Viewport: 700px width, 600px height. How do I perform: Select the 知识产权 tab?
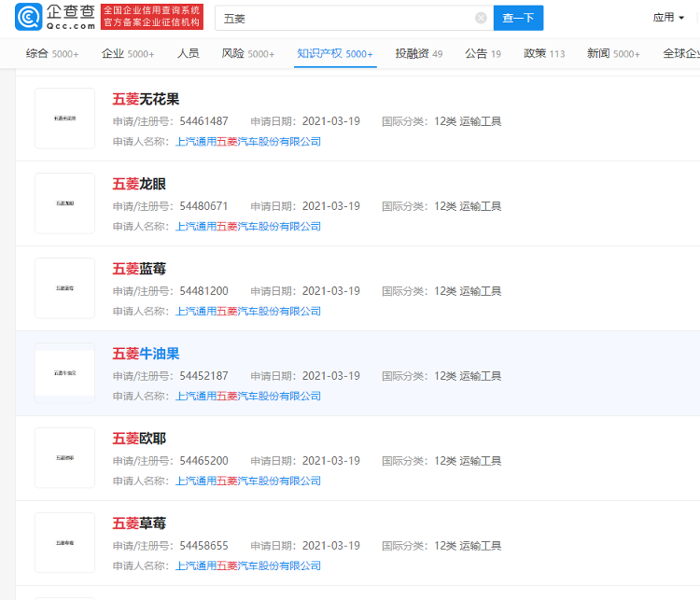click(335, 53)
